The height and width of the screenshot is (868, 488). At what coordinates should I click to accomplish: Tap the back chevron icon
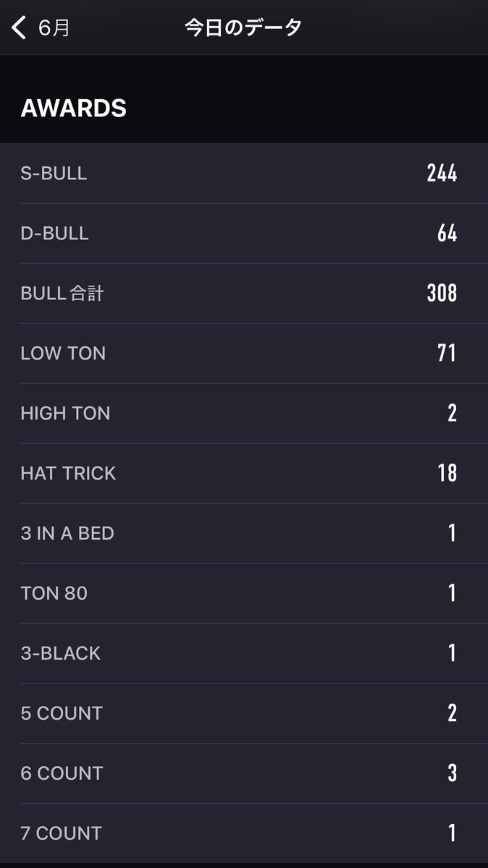[19, 28]
